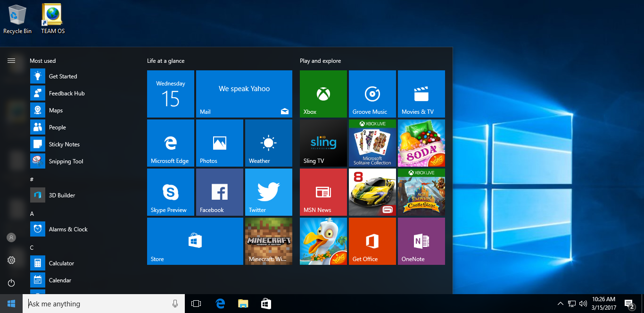The height and width of the screenshot is (313, 644).
Task: Open the Sling TV tile
Action: pyautogui.click(x=323, y=143)
